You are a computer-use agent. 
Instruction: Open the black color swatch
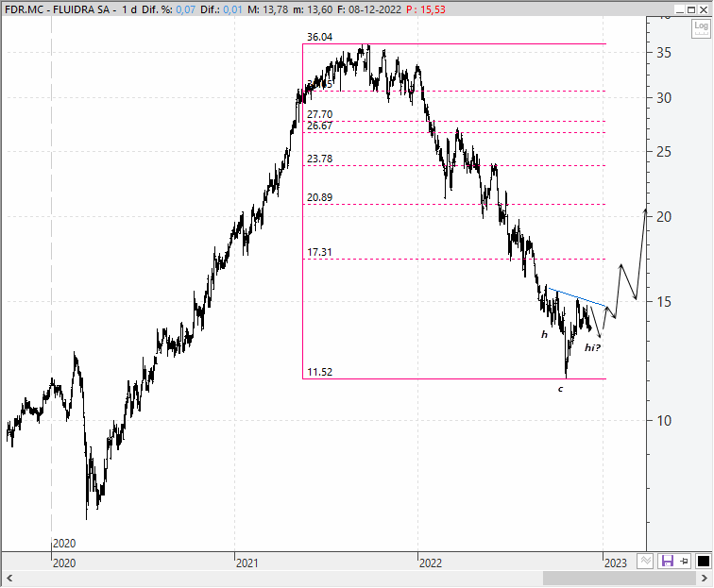click(x=703, y=562)
